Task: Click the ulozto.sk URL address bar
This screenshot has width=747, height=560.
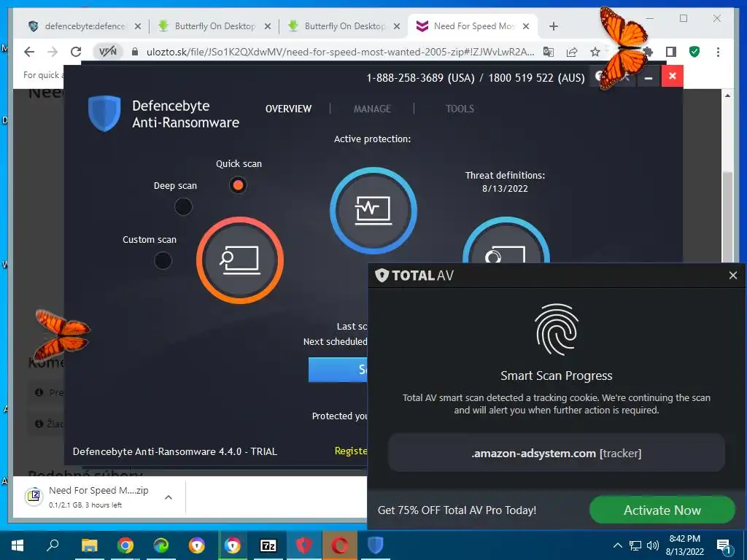Action: (340, 52)
